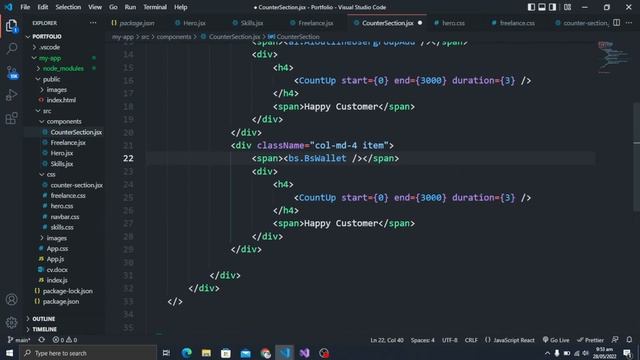Switch to the Freelance.jsx tab
The width and height of the screenshot is (640, 360).
coord(312,23)
